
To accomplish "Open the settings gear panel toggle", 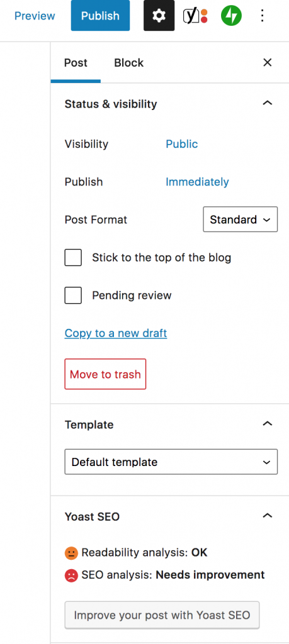I will (159, 16).
